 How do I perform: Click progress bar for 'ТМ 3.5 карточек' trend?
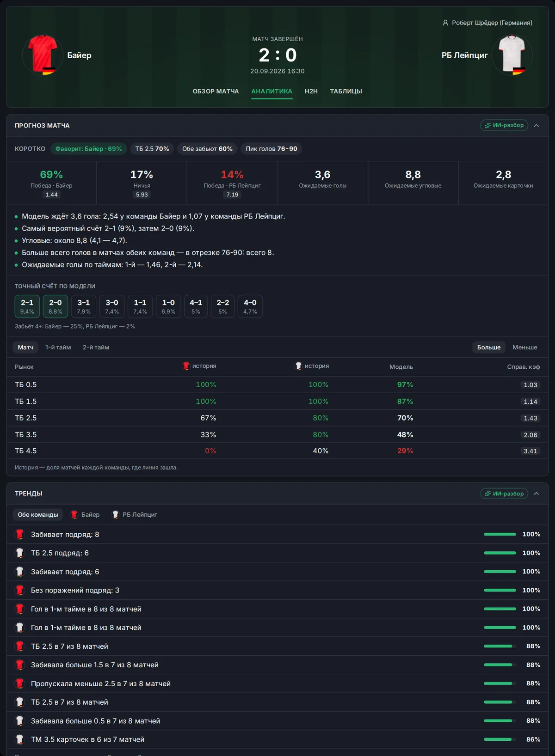click(x=500, y=739)
